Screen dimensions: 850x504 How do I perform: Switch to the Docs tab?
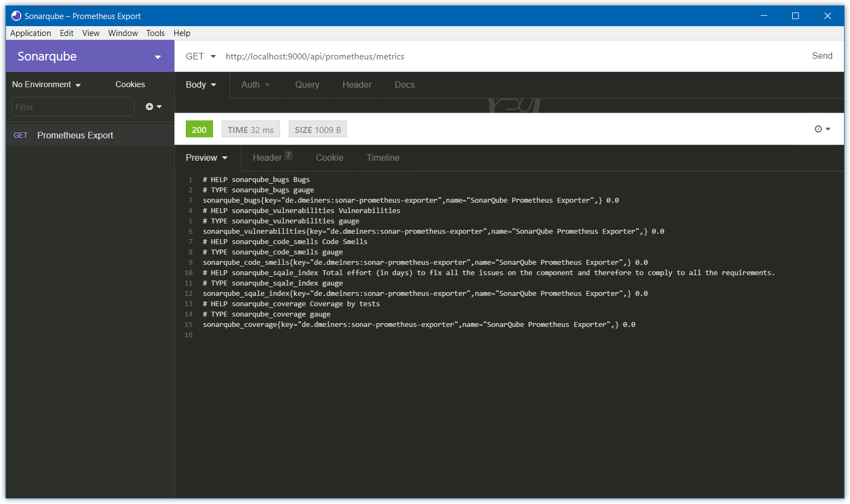(405, 84)
